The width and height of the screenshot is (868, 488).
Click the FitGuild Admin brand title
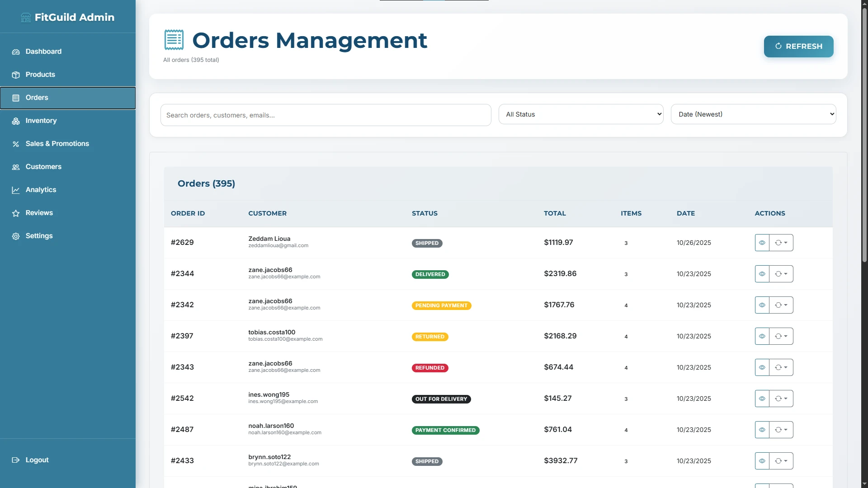(x=75, y=17)
